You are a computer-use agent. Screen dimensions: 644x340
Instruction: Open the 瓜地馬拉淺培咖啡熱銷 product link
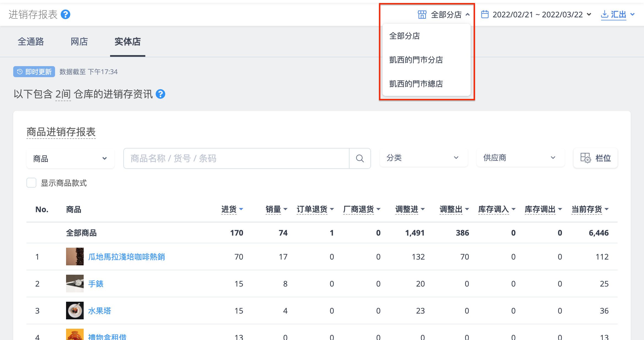click(127, 257)
